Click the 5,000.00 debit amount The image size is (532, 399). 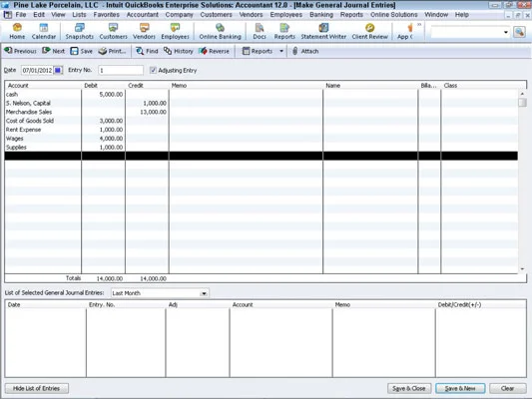(111, 94)
